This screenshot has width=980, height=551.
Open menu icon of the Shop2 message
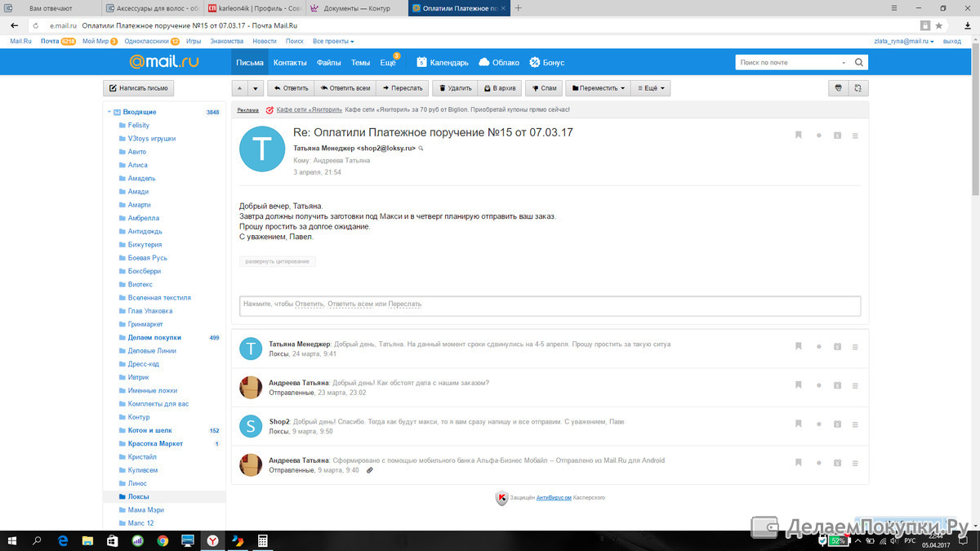point(855,424)
